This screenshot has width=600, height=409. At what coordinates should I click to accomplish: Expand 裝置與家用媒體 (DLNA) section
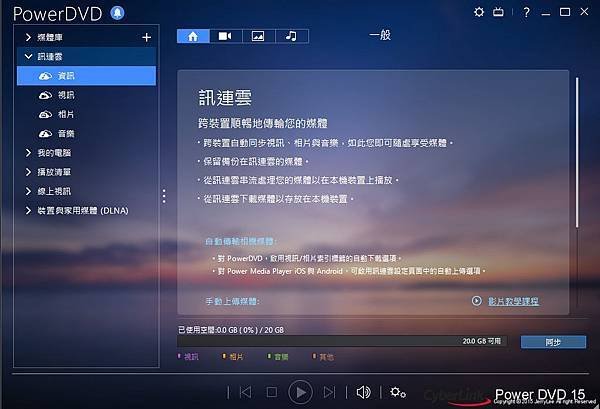(28, 210)
